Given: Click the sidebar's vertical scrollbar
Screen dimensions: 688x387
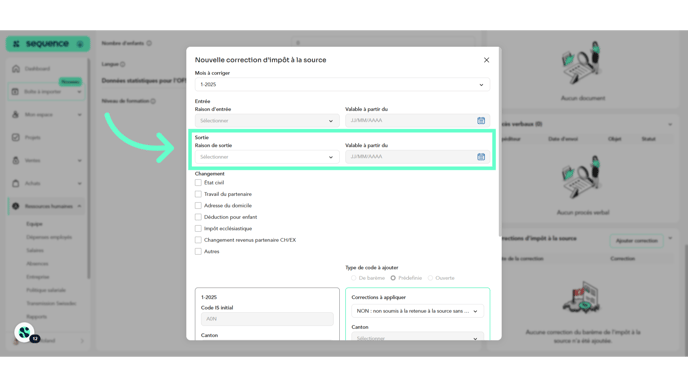Looking at the screenshot, I should (x=88, y=169).
